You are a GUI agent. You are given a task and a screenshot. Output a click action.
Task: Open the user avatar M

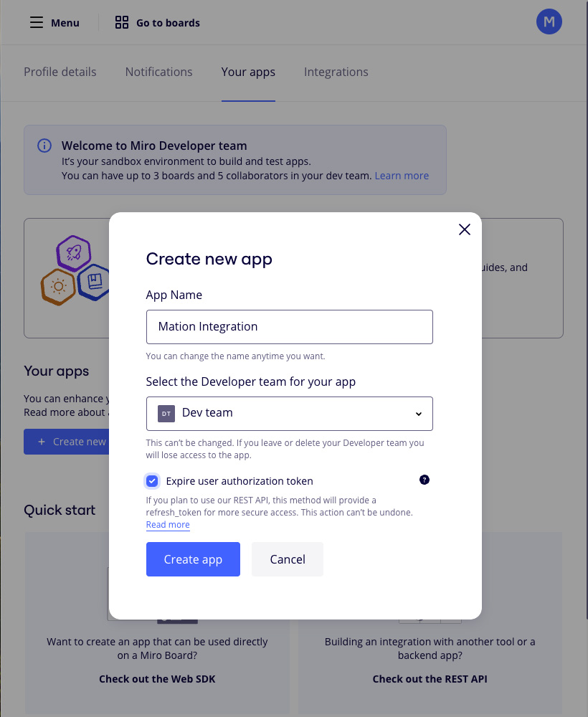549,22
